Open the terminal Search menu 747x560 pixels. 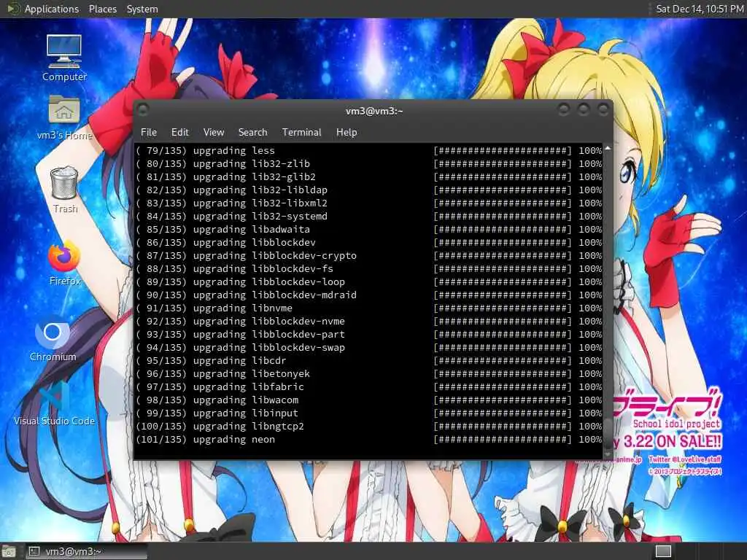(x=252, y=133)
